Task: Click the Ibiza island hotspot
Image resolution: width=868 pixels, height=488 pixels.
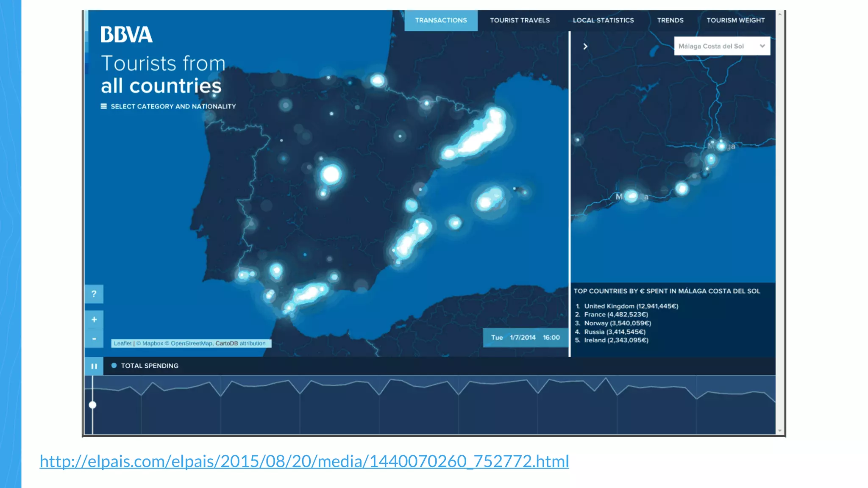Action: tap(455, 222)
